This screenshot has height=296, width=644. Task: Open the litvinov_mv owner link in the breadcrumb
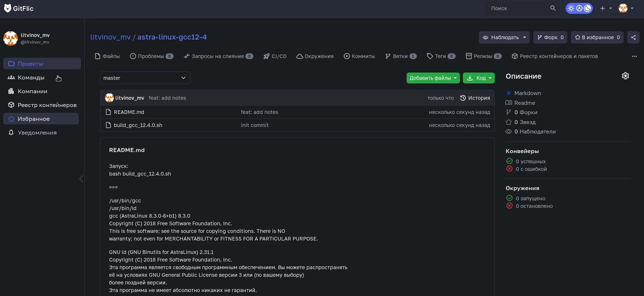click(x=111, y=37)
